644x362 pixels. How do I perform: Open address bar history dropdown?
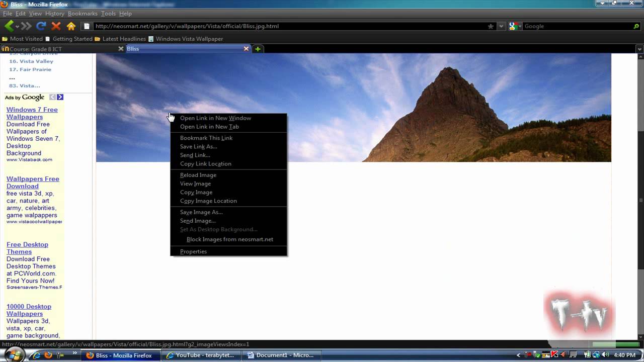tap(501, 26)
